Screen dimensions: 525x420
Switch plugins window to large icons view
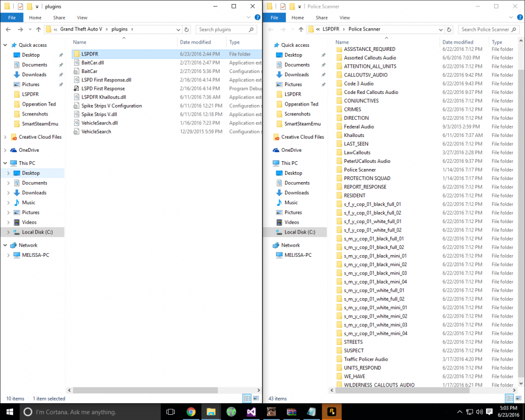pyautogui.click(x=256, y=398)
